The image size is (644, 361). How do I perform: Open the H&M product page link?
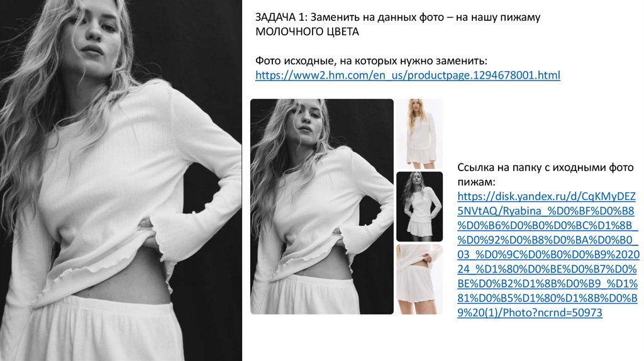[x=408, y=75]
